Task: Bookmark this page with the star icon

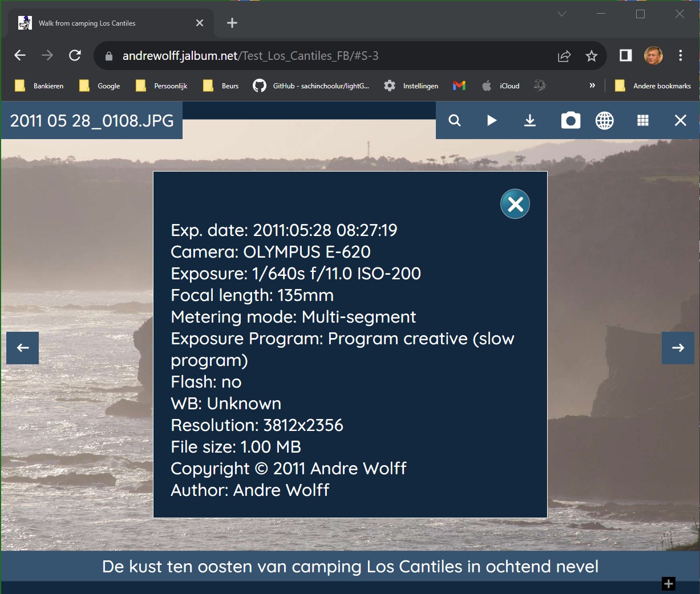Action: pos(592,56)
